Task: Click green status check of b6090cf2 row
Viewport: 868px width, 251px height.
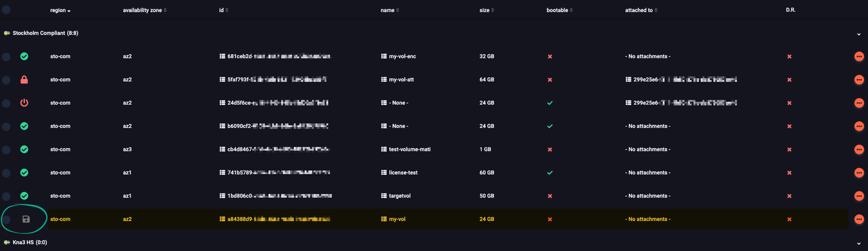Action: [x=24, y=126]
